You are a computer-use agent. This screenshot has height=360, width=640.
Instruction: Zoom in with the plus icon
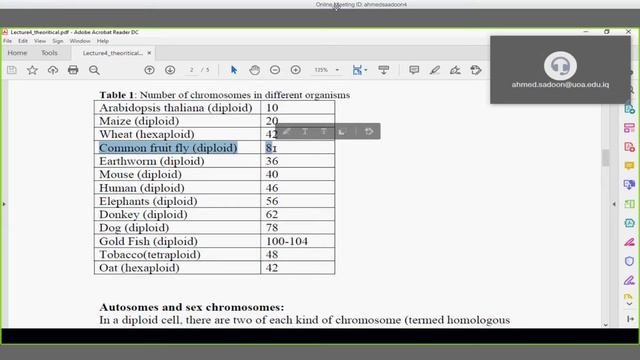(x=296, y=70)
